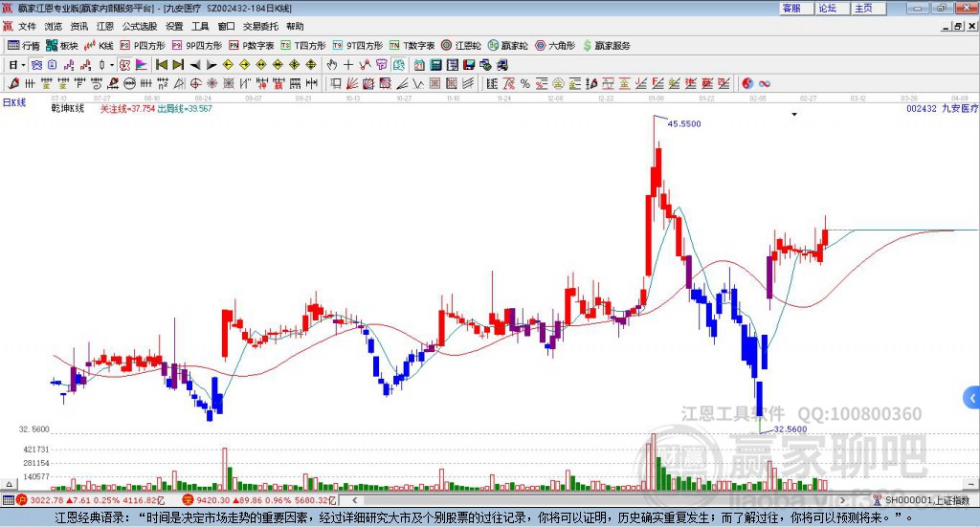980x527 pixels.
Task: Open the T数字表 tool
Action: pos(412,46)
